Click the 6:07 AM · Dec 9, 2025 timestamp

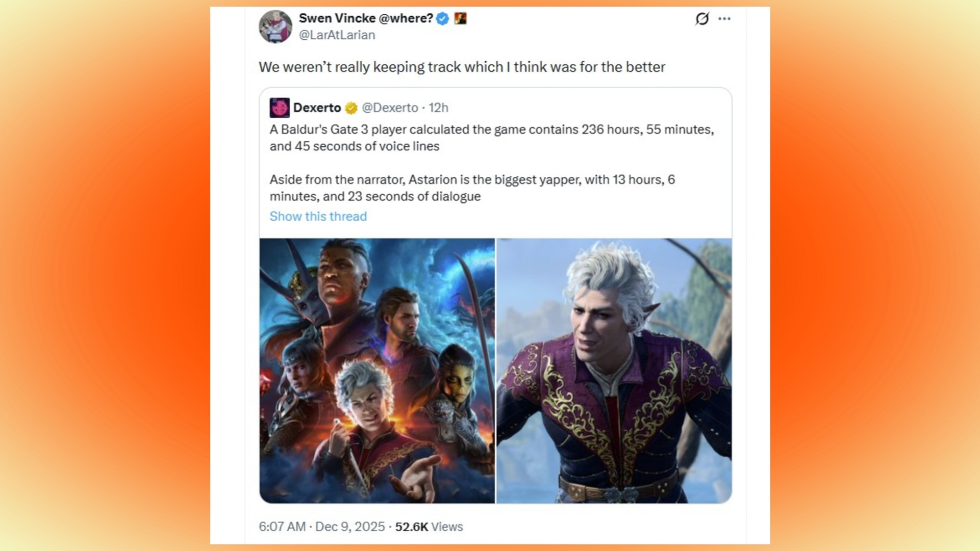point(321,527)
